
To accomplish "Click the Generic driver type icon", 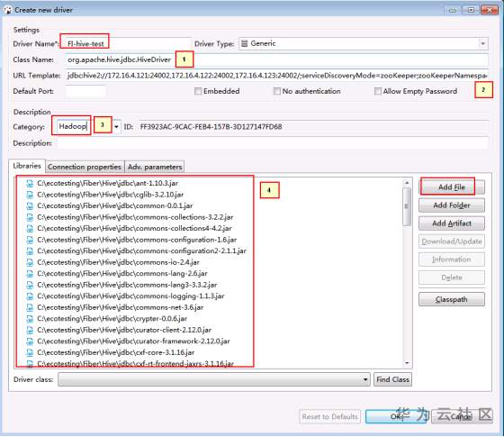I will (x=244, y=43).
